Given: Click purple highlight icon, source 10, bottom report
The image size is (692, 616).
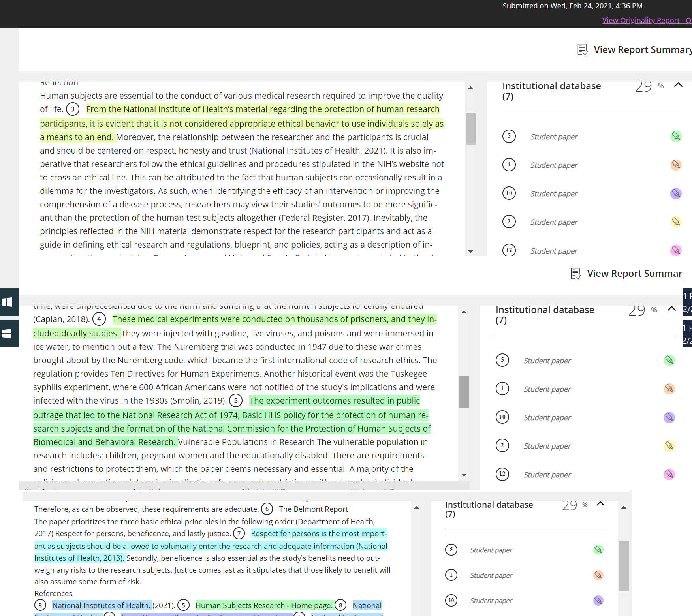Looking at the screenshot, I should click(598, 601).
